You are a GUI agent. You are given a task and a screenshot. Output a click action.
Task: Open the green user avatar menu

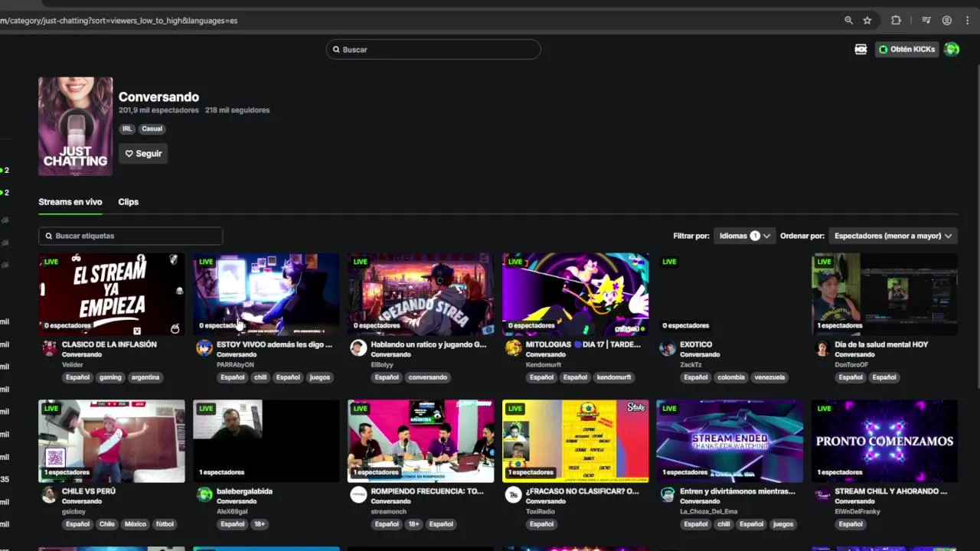(x=952, y=49)
